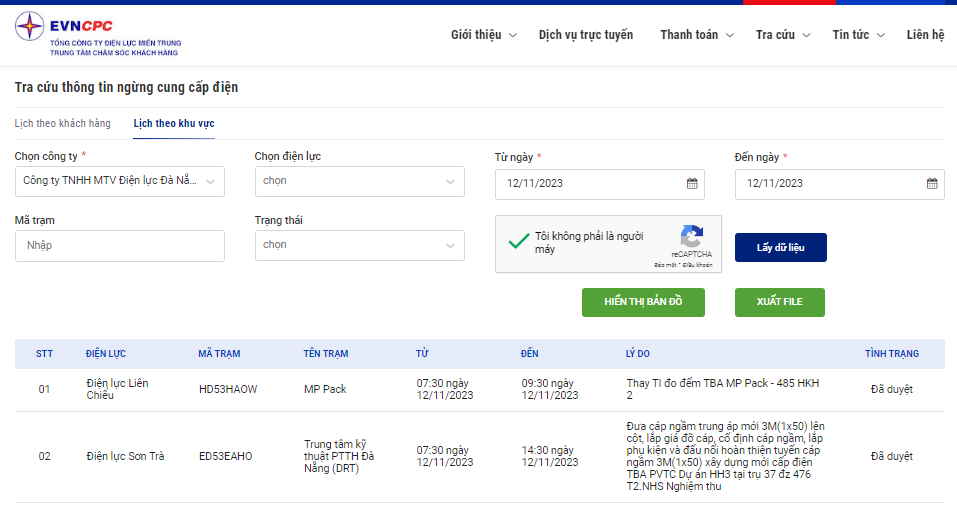
Task: Click the ĐIỆN LỰC column header
Action: [x=106, y=354]
